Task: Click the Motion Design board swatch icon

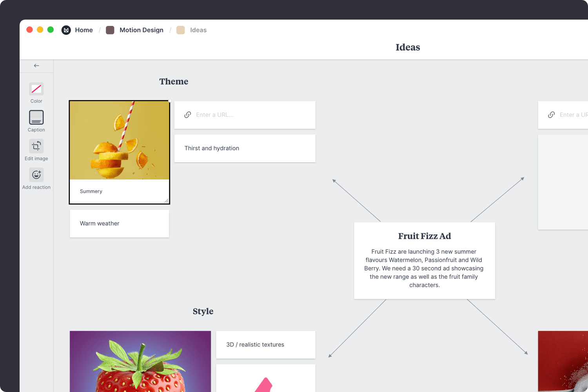Action: coord(110,30)
